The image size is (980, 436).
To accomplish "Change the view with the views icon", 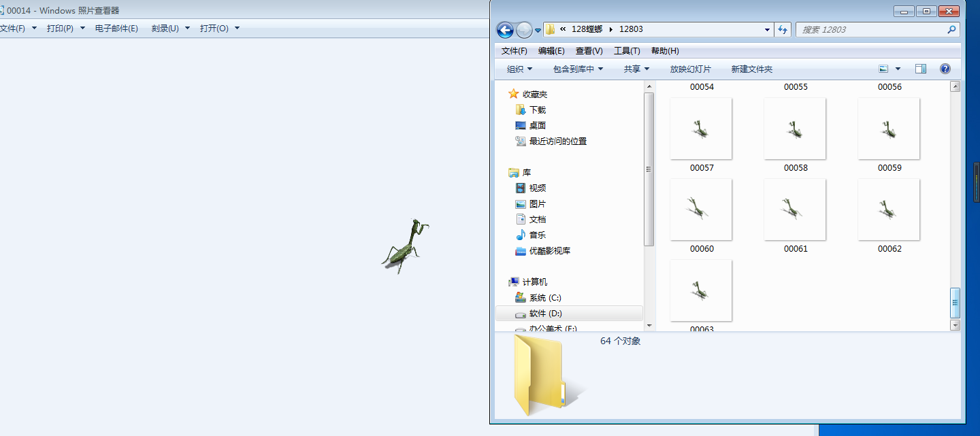I will 883,69.
